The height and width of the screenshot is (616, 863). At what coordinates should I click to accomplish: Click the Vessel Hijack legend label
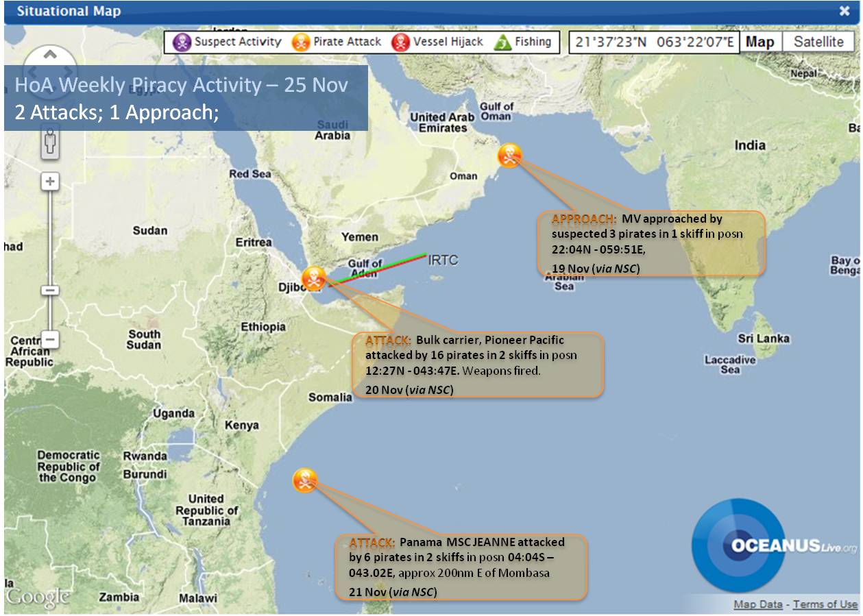pyautogui.click(x=448, y=42)
